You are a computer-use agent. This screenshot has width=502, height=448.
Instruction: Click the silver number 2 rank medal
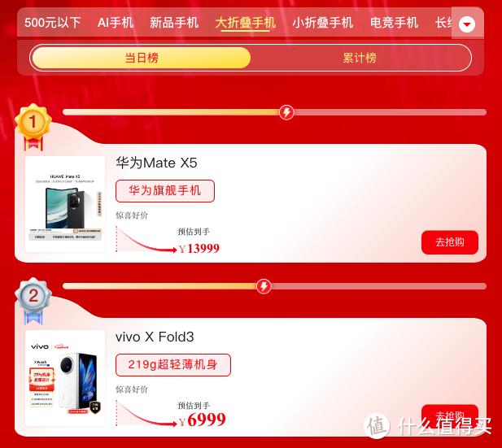point(33,301)
